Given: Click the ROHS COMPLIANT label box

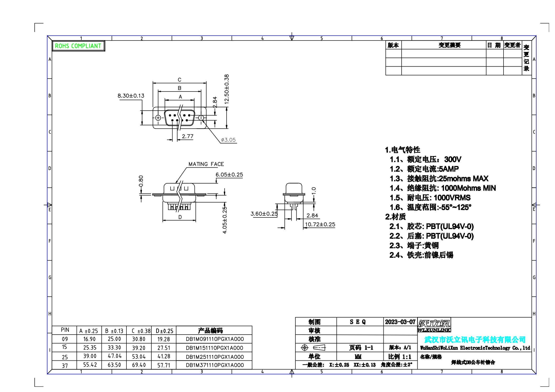Looking at the screenshot, I should (78, 46).
